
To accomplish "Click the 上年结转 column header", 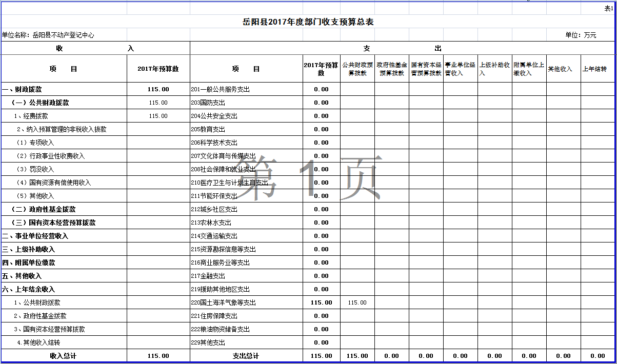I will coord(598,69).
